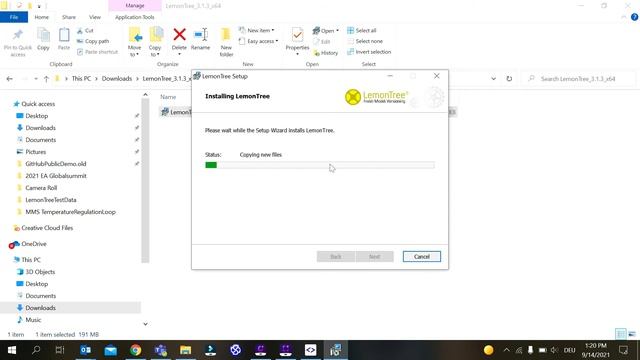Switch to the Home ribbon tab
This screenshot has height=360, width=640.
(x=41, y=17)
